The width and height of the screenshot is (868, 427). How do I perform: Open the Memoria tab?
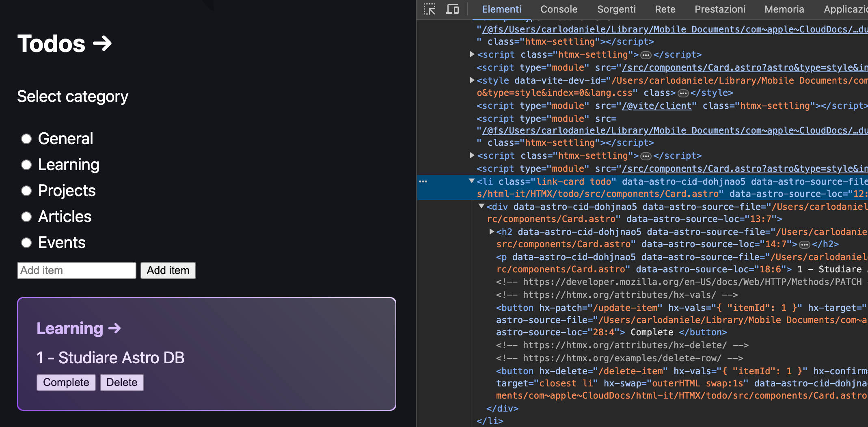(784, 9)
